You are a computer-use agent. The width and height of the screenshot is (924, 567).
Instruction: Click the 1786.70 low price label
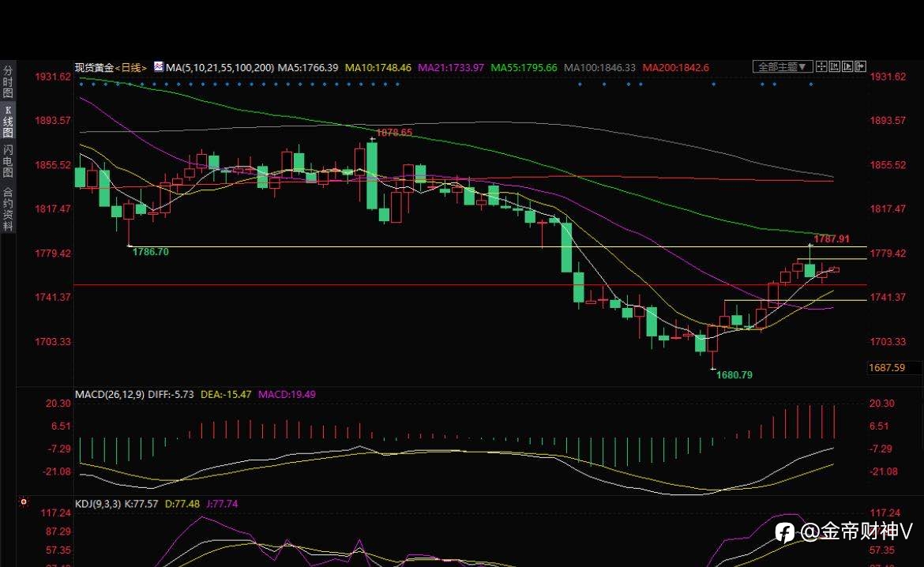pyautogui.click(x=150, y=252)
